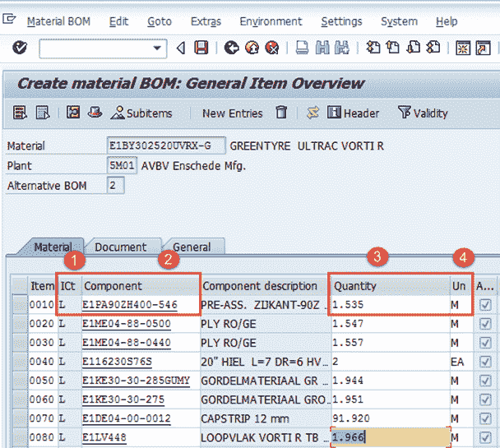Image resolution: width=500 pixels, height=448 pixels.
Task: Open the Material BOM menu
Action: click(58, 21)
